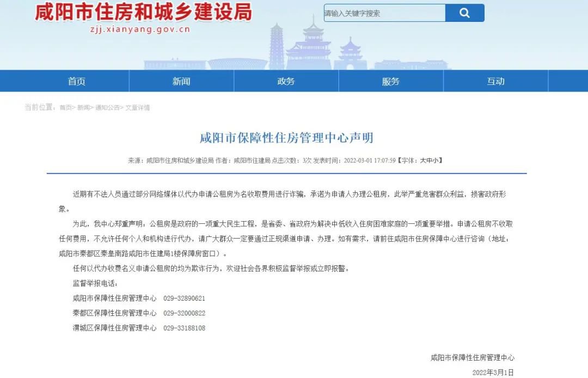Click the article title 咸阳市保障性住房管理中心声明
Viewport: 588px width, 378px height.
pyautogui.click(x=286, y=137)
